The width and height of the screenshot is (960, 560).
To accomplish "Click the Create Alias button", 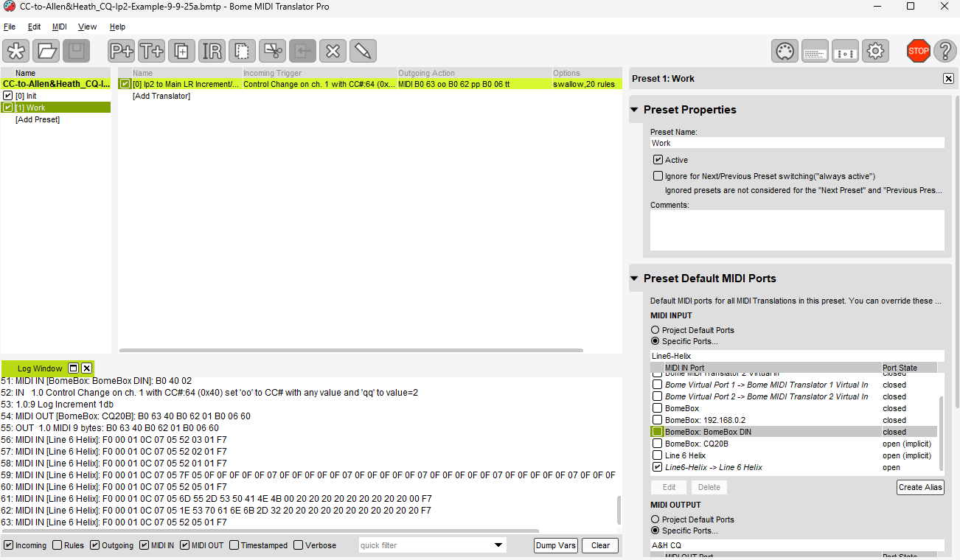I will [x=919, y=487].
